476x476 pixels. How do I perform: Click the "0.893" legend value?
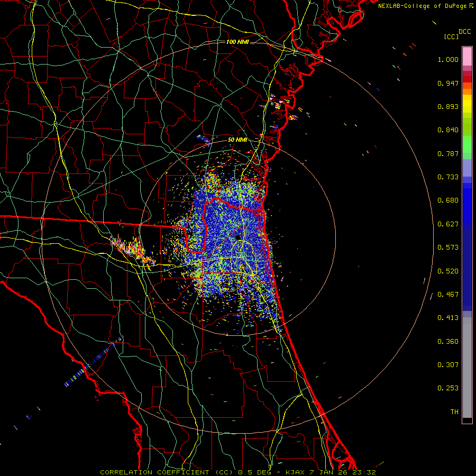click(448, 106)
